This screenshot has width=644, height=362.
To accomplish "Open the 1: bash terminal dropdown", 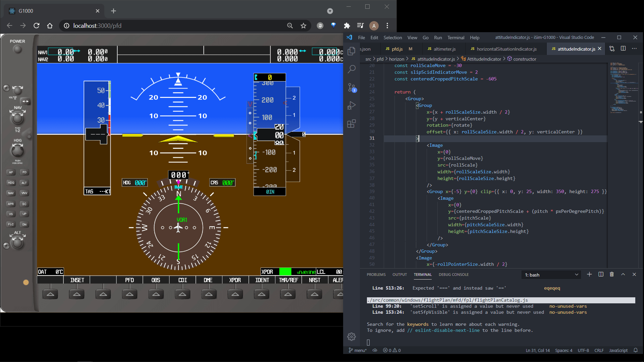I will [x=551, y=275].
